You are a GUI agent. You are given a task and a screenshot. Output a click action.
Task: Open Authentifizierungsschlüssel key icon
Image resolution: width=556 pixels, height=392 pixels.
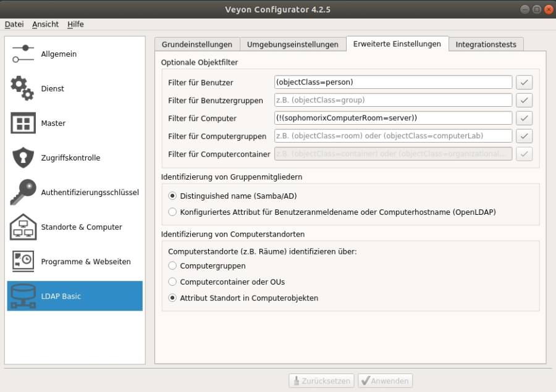pos(23,192)
